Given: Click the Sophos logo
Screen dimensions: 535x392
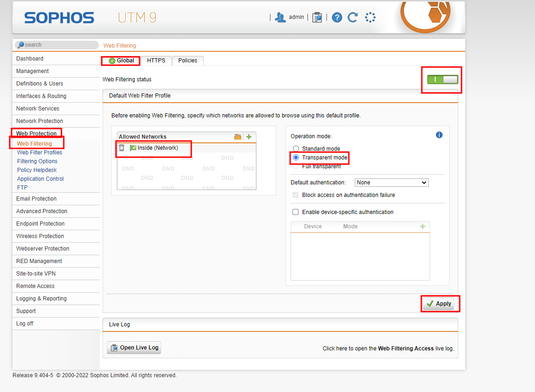Looking at the screenshot, I should 59,18.
